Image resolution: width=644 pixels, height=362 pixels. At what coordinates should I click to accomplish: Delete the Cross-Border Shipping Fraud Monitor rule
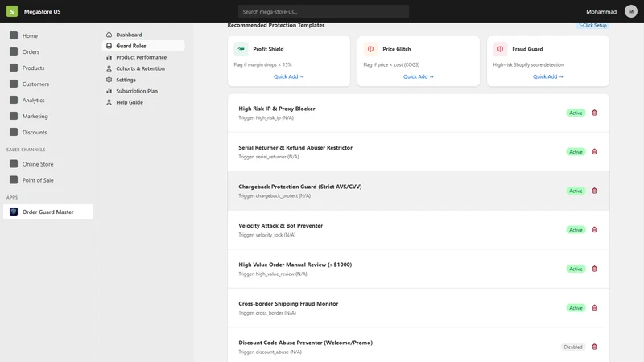click(x=594, y=308)
